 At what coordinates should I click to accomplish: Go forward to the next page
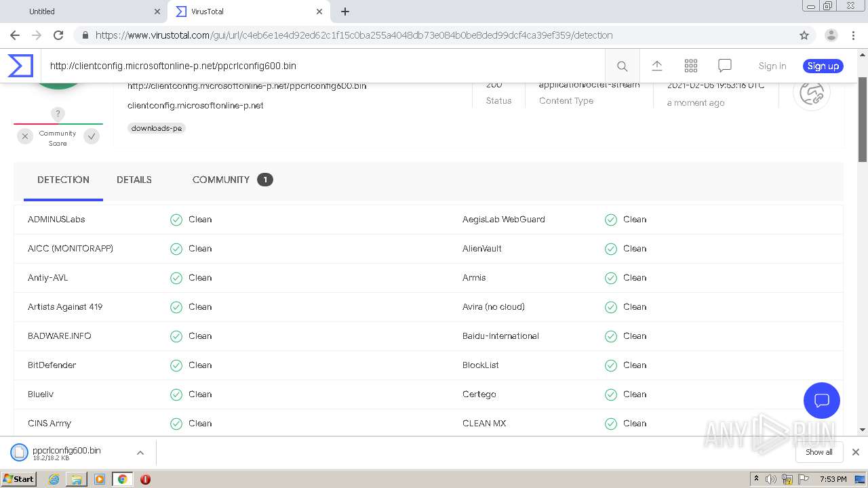click(37, 35)
